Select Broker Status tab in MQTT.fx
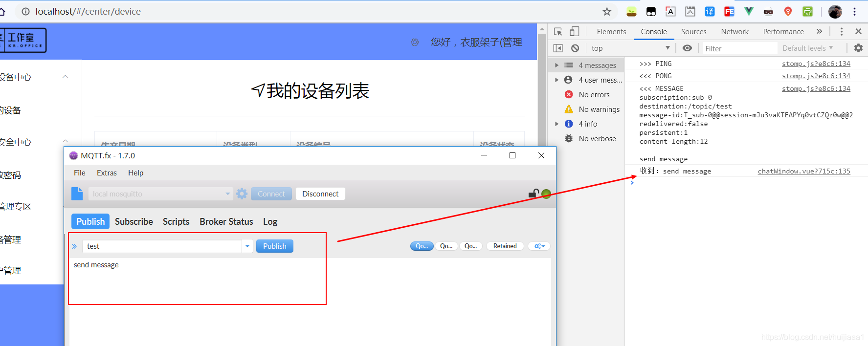 (x=226, y=222)
